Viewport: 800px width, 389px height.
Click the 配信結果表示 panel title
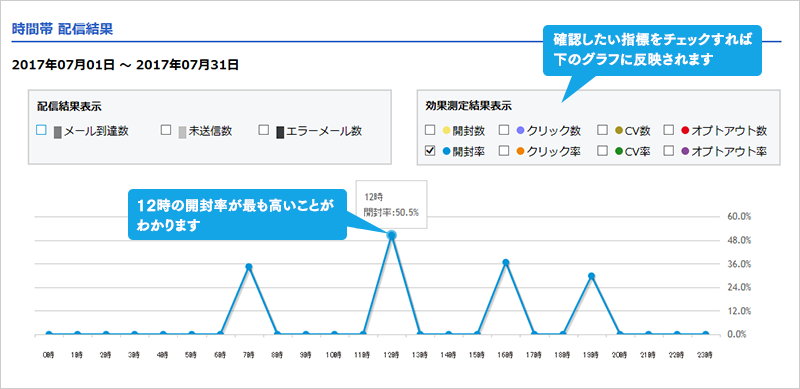pos(68,106)
